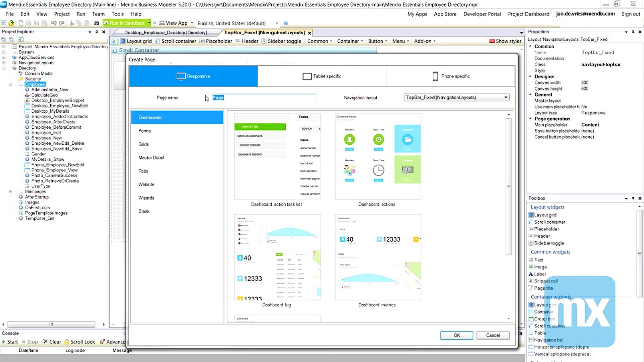Open the File menu

point(10,14)
